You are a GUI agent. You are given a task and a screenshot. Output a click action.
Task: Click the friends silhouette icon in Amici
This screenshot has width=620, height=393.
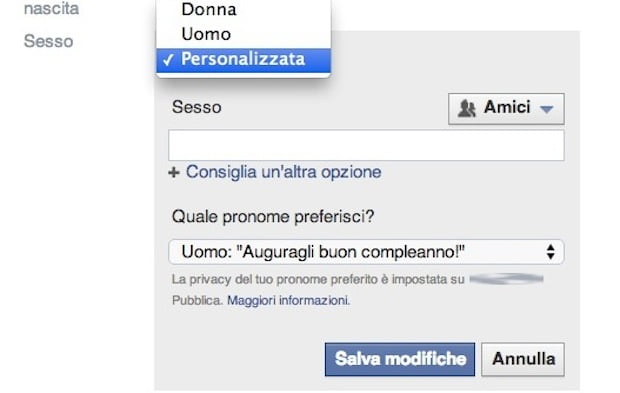coord(467,108)
